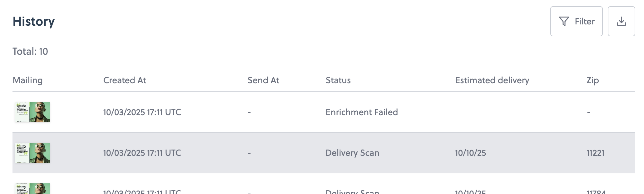Click the funnel Filter icon
644x194 pixels.
[x=564, y=21]
